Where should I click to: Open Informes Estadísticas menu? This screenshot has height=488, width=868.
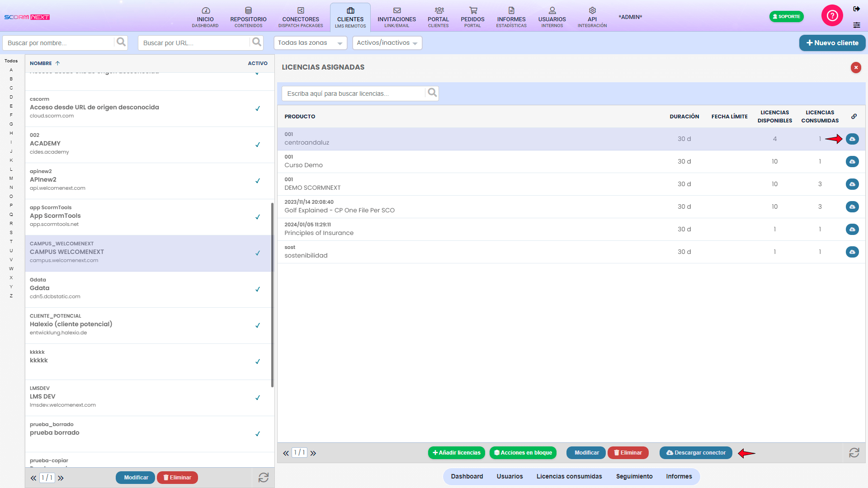511,17
